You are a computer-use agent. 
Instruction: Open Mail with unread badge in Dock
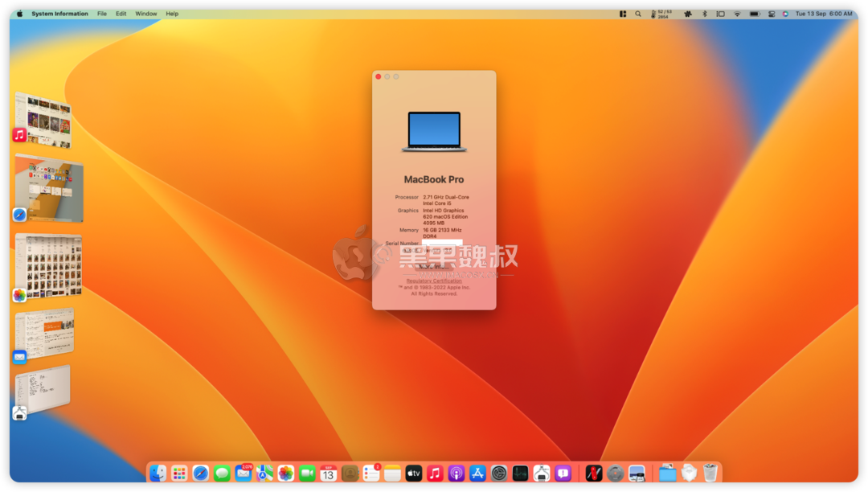click(244, 474)
